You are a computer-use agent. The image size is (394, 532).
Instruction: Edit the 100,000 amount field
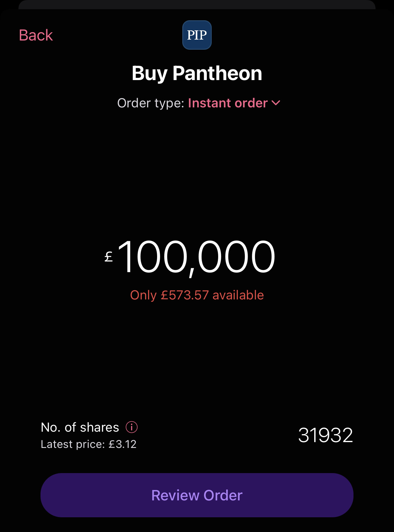(x=190, y=257)
